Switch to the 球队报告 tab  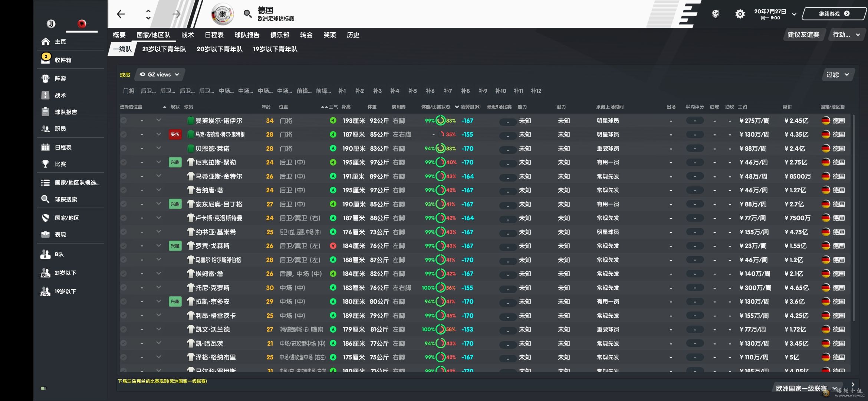(247, 35)
